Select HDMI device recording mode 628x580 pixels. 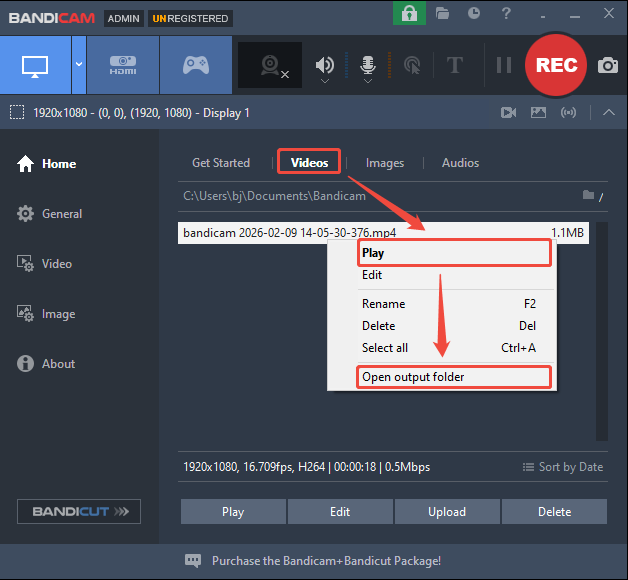123,65
